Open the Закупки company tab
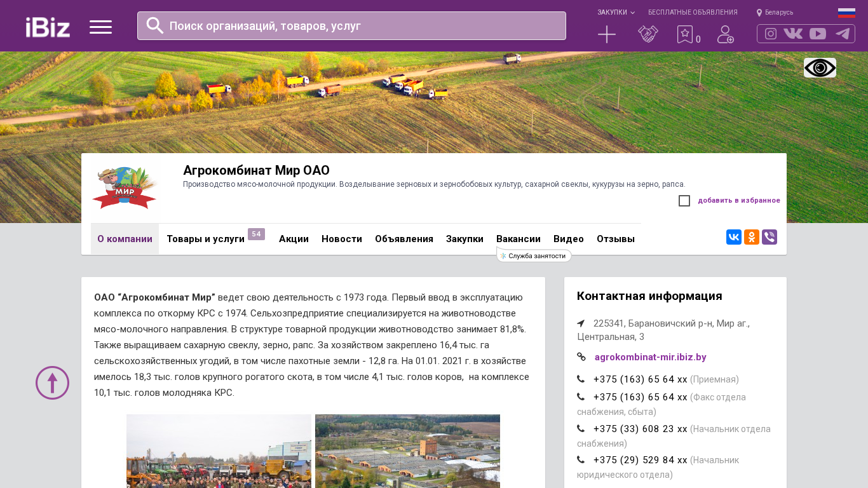The width and height of the screenshot is (868, 488). coord(465,239)
